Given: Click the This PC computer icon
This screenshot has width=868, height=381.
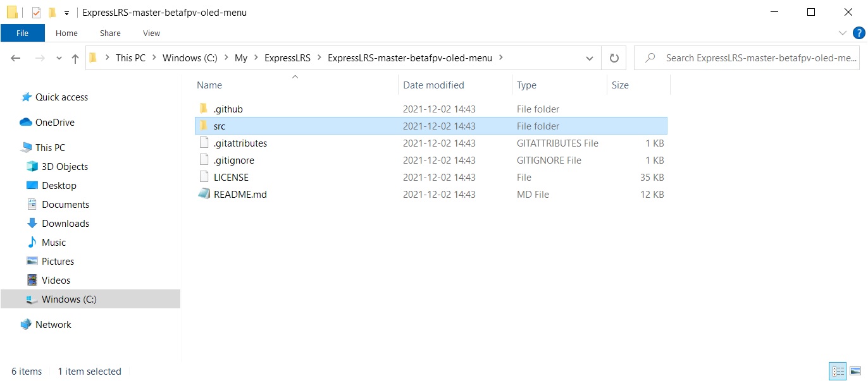Looking at the screenshot, I should (x=26, y=147).
